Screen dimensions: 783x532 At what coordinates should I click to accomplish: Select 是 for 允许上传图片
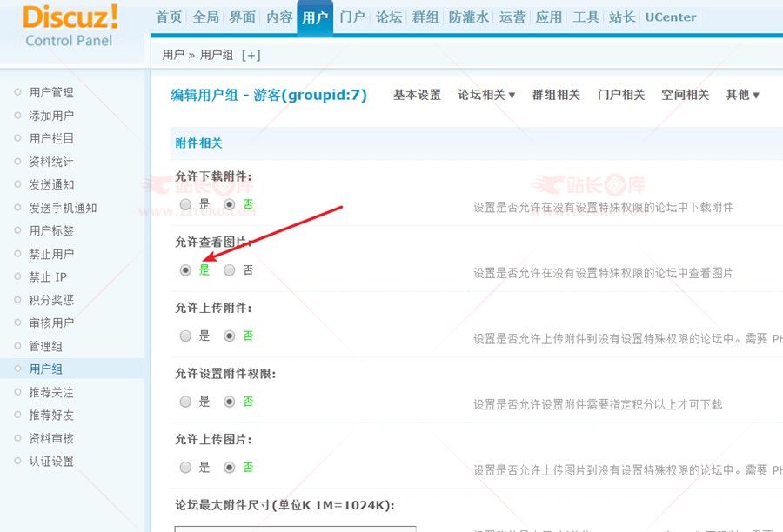coord(185,468)
